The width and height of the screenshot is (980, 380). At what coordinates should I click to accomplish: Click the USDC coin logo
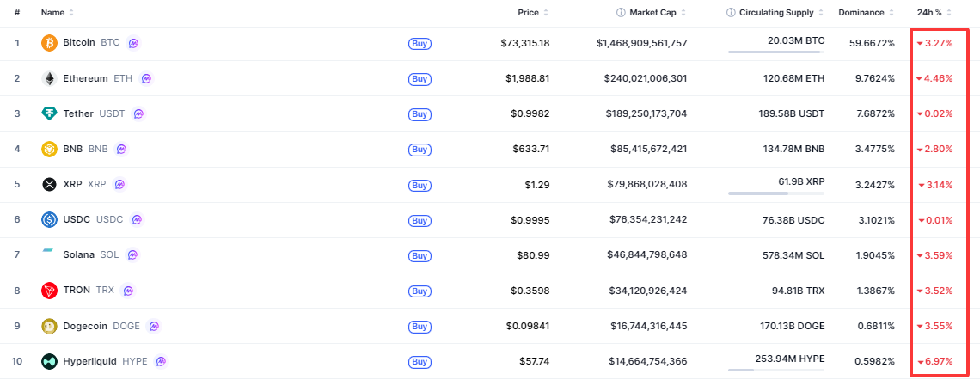pos(49,220)
